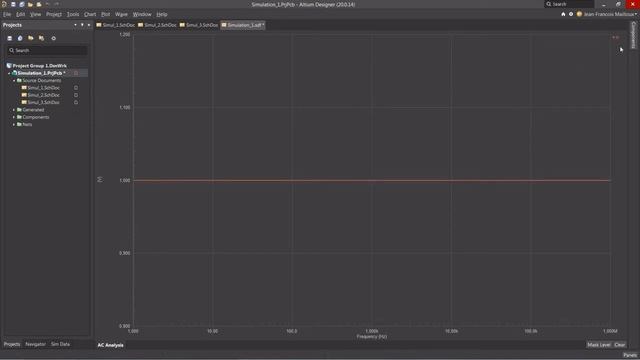Select the Simulation_1.sdf document tab

(243, 25)
